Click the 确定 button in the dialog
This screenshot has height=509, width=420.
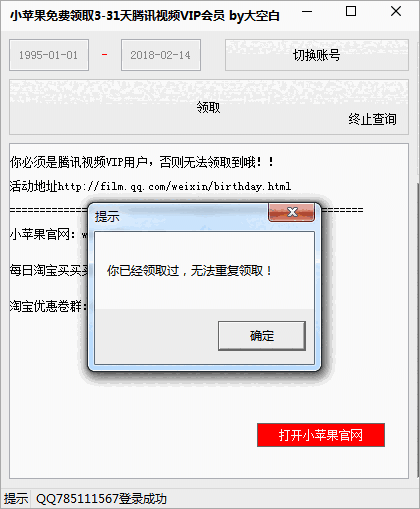(262, 336)
